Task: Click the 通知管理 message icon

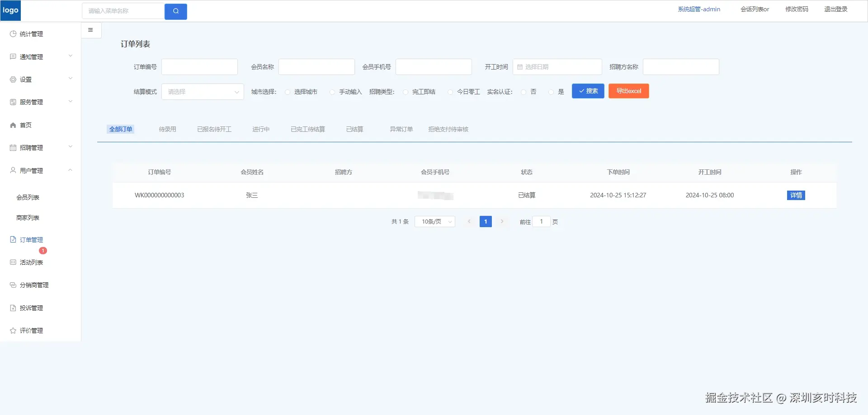Action: point(13,56)
